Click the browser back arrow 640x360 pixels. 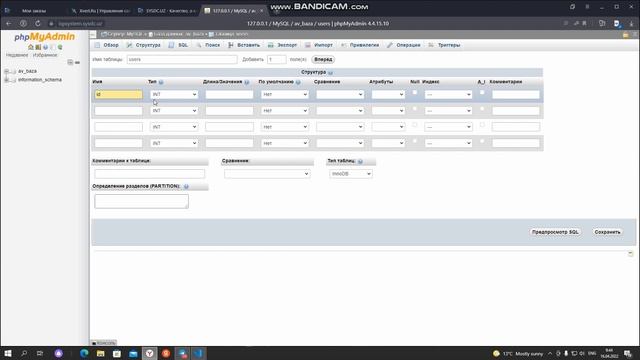(9, 24)
